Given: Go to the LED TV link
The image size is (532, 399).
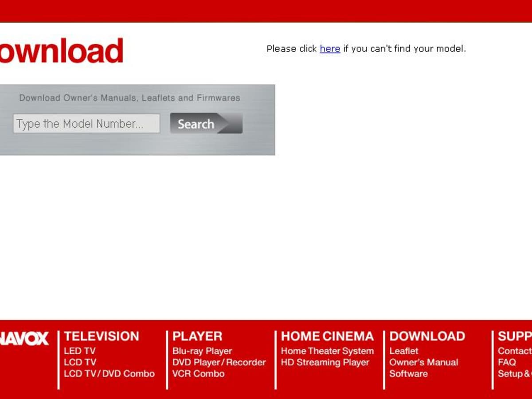Looking at the screenshot, I should (80, 351).
